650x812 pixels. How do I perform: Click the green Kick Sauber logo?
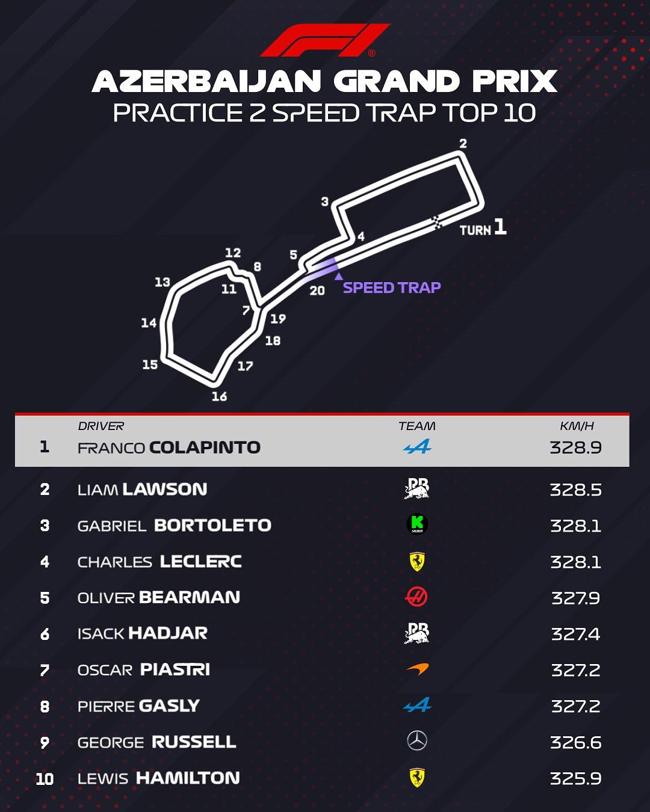pos(417,524)
